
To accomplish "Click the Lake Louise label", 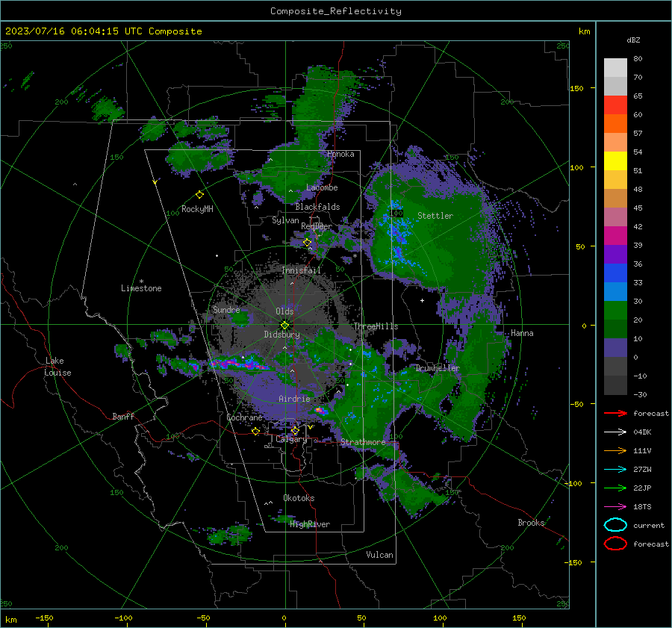I will [x=58, y=367].
